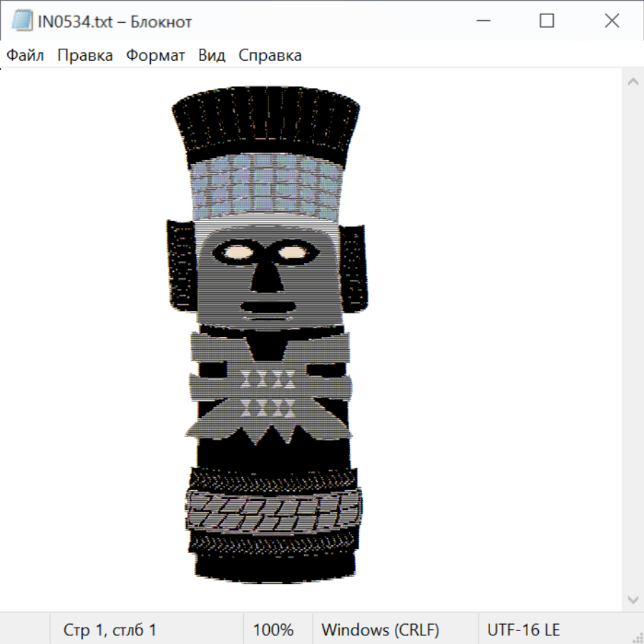Open the Формат menu
The width and height of the screenshot is (644, 644).
tap(155, 56)
